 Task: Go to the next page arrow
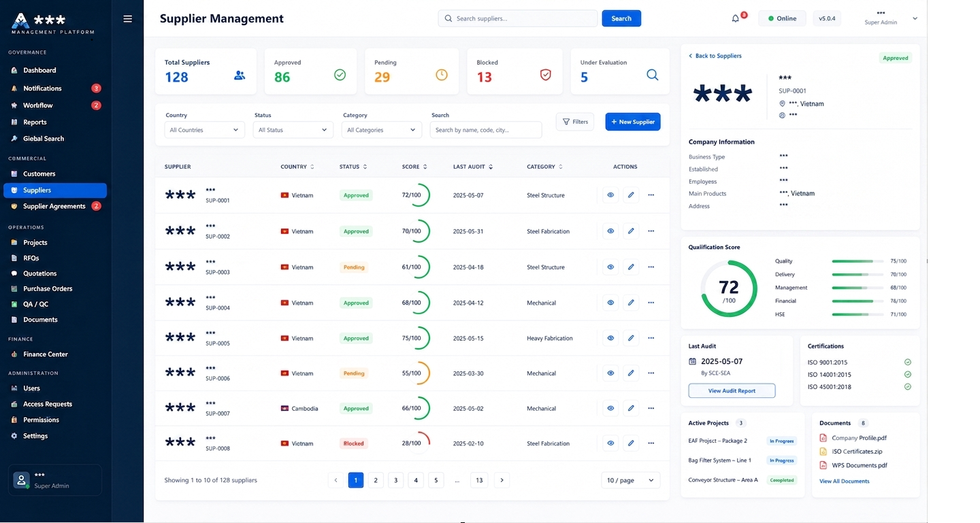tap(502, 480)
